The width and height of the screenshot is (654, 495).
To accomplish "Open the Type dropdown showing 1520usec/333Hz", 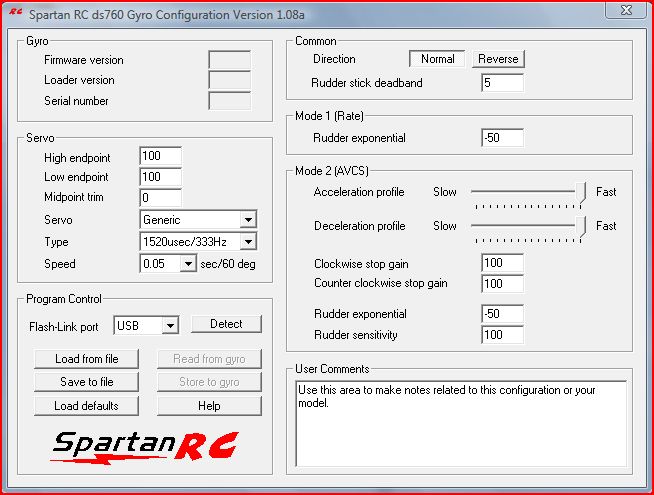I will point(198,241).
